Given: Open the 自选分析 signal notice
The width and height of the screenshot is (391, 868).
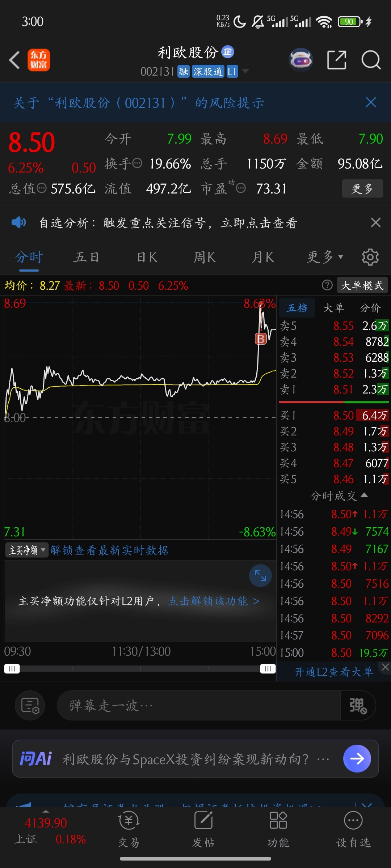Looking at the screenshot, I should 168,223.
